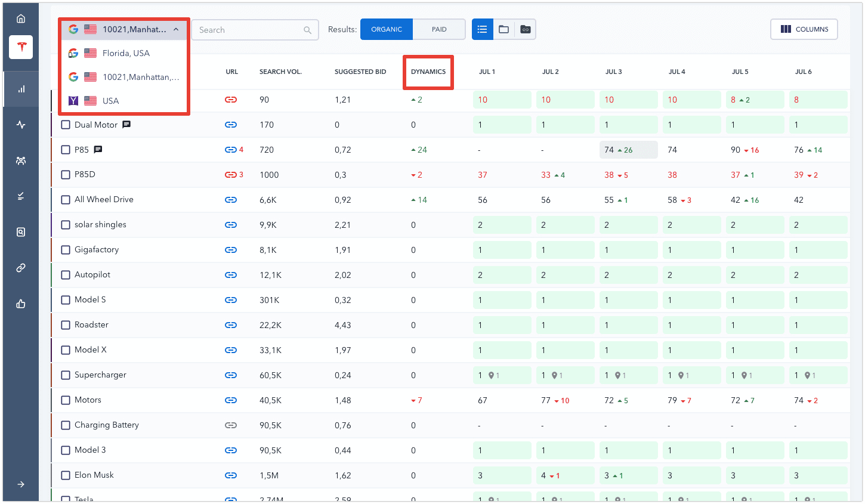Switch results to ORGANIC
Viewport: 865px width, 504px height.
387,29
